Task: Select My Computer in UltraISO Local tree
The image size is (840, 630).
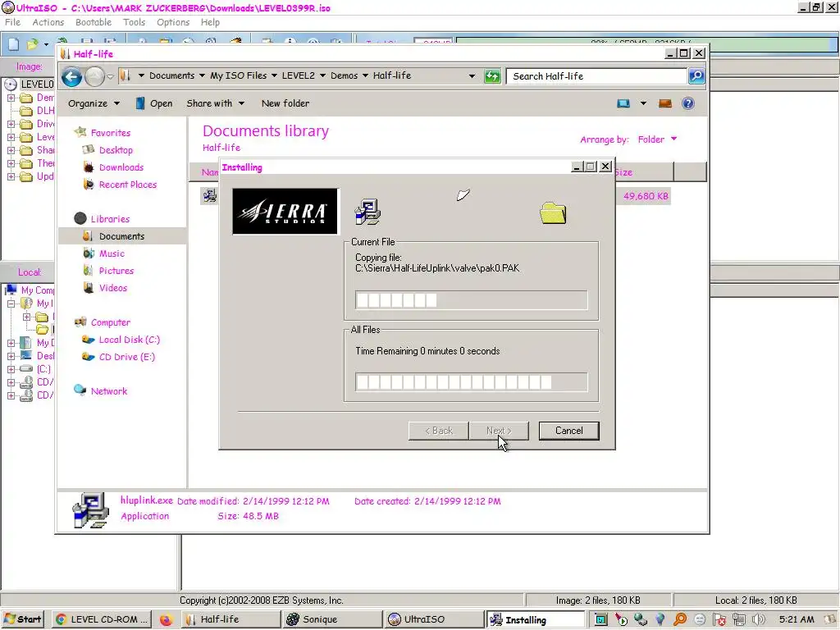Action: (x=37, y=290)
